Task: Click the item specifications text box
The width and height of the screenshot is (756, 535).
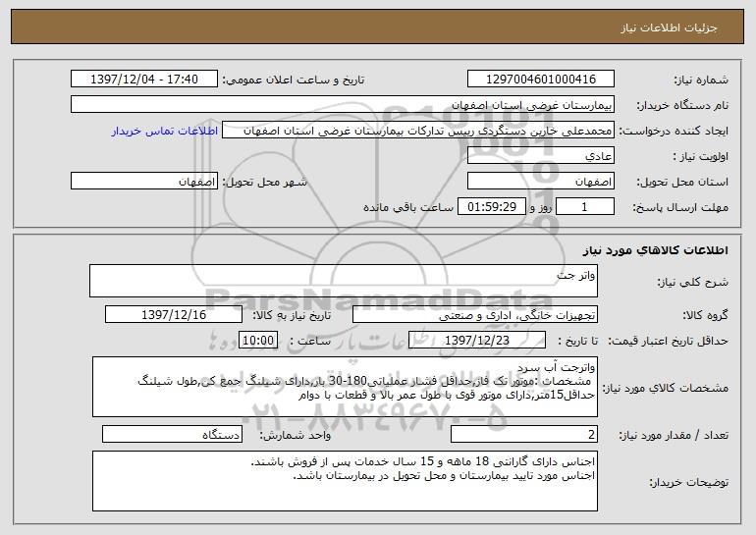Action: 345,387
